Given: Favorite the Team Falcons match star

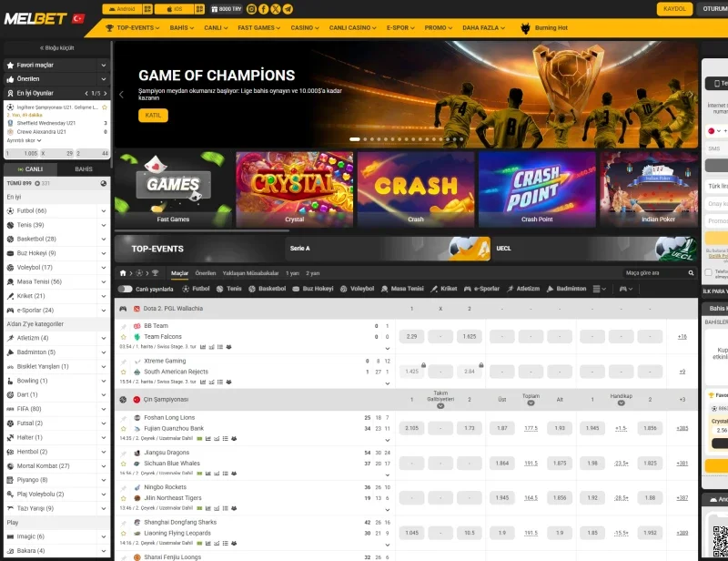Looking at the screenshot, I should [x=124, y=337].
